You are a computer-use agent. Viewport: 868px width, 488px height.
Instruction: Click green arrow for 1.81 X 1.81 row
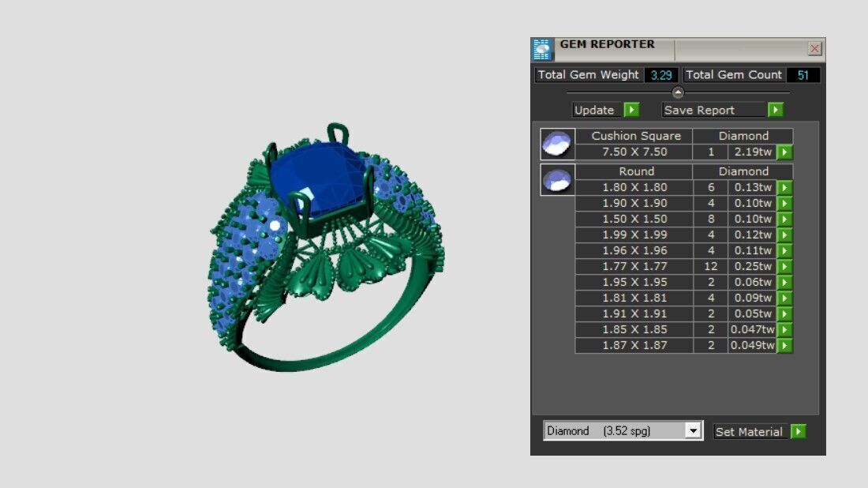click(x=784, y=298)
